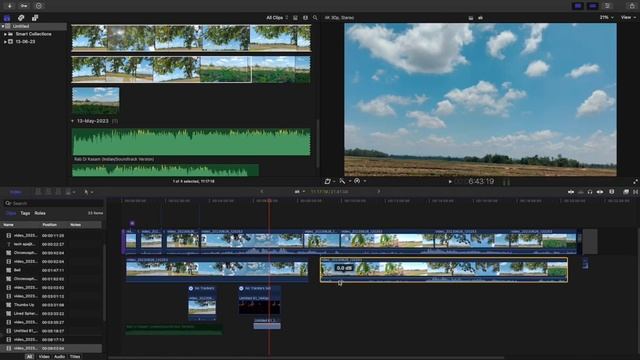This screenshot has height=360, width=640.
Task: Switch to the Clips index tab
Action: click(11, 213)
